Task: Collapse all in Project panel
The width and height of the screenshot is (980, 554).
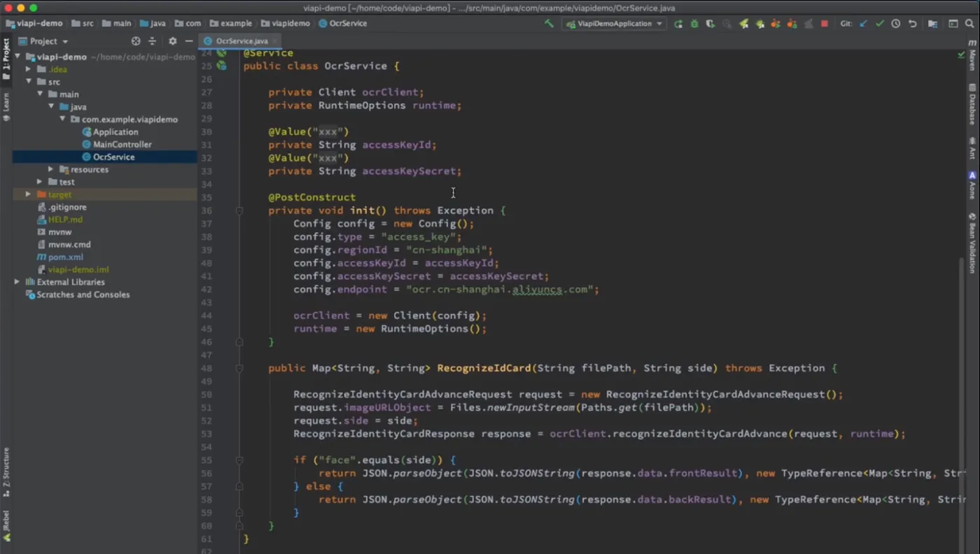Action: (152, 41)
